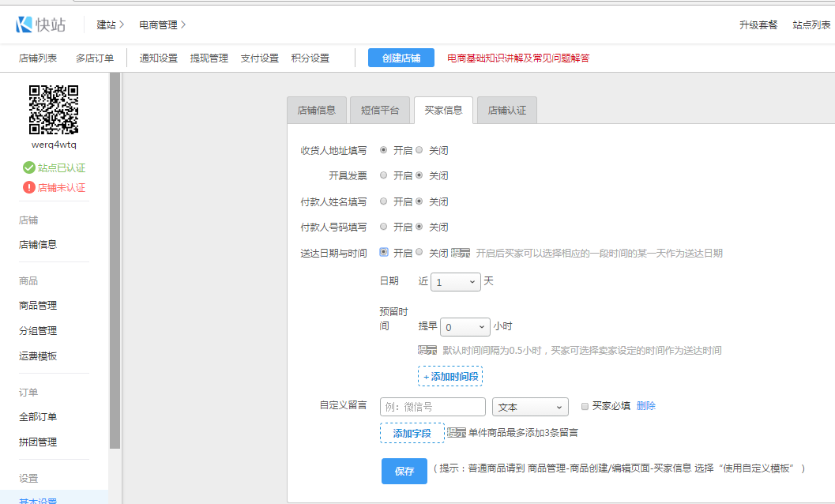Expand the 文本 field type dropdown
The height and width of the screenshot is (504, 835).
pos(529,407)
